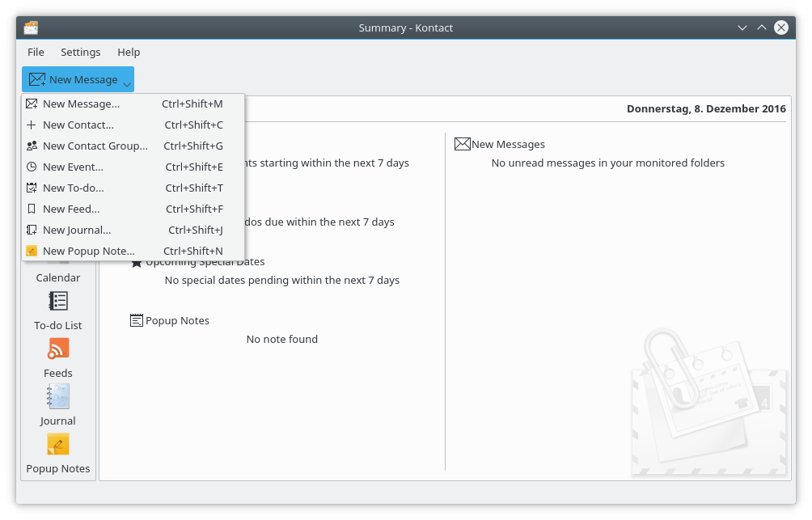
Task: Create a New Popup Note... from menu
Action: point(88,251)
